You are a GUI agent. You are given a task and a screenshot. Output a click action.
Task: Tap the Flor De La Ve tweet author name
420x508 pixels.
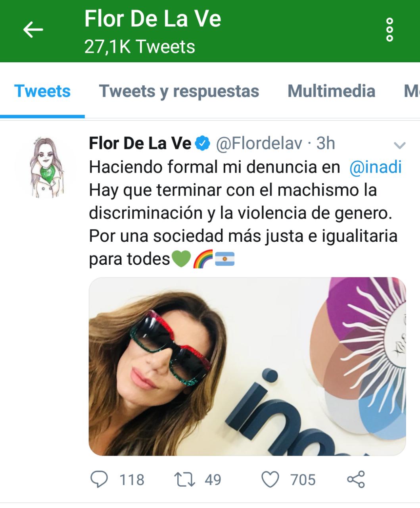[140, 144]
